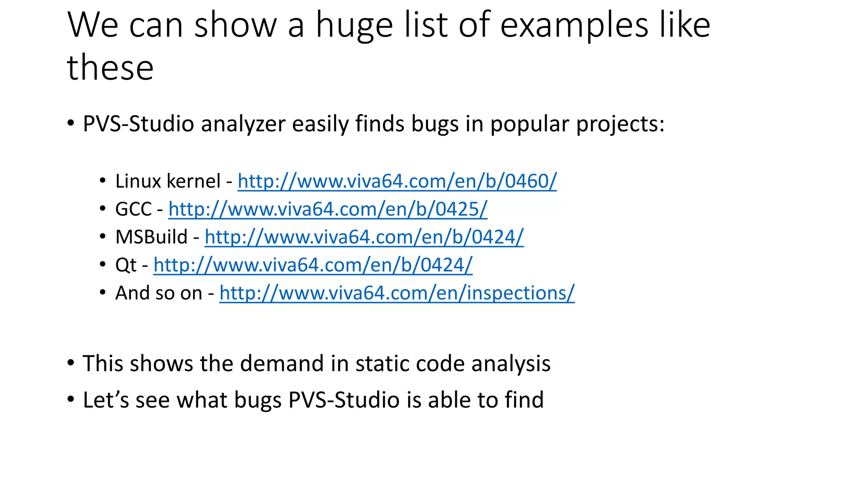Click the bullet before 'This shows the demand'
This screenshot has width=868, height=488.
point(71,363)
